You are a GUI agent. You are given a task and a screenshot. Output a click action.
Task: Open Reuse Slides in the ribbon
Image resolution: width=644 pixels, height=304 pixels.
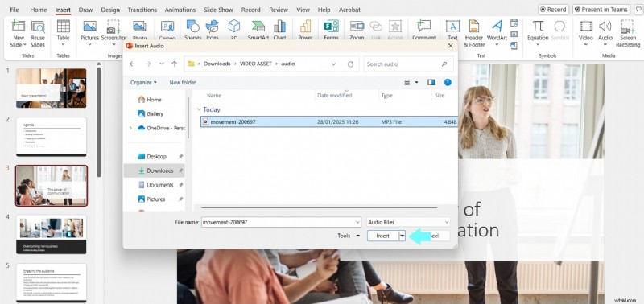[37, 34]
